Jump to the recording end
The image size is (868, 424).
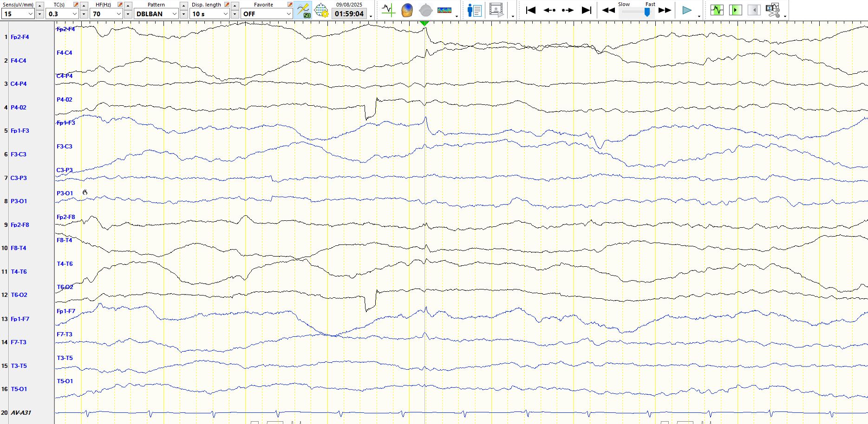[587, 10]
